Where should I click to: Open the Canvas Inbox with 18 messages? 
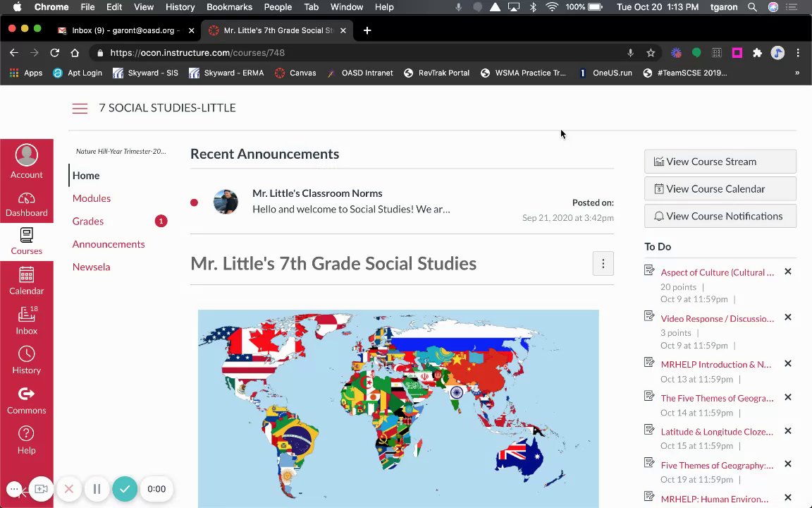[26, 320]
